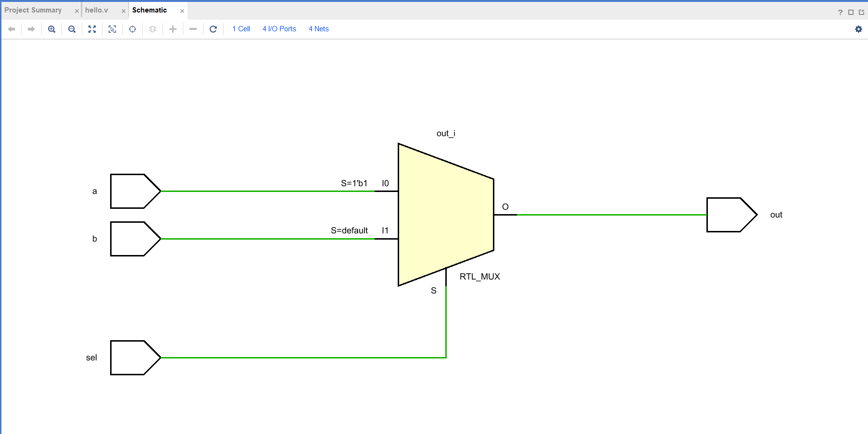
Task: Open the help question mark
Action: [840, 13]
